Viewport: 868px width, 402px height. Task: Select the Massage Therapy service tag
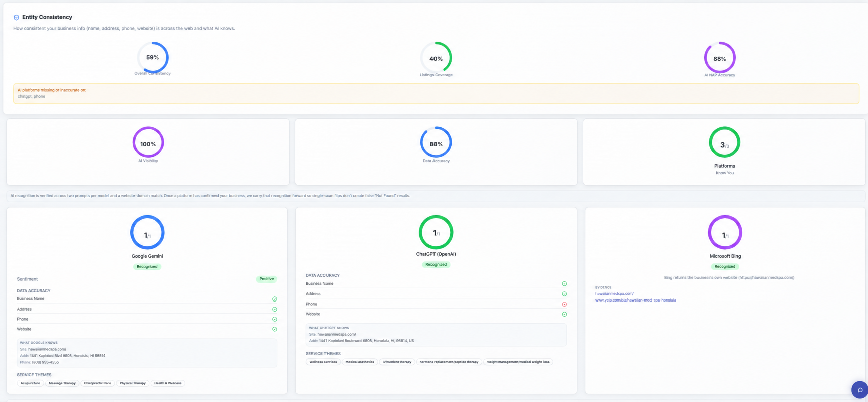click(x=62, y=383)
